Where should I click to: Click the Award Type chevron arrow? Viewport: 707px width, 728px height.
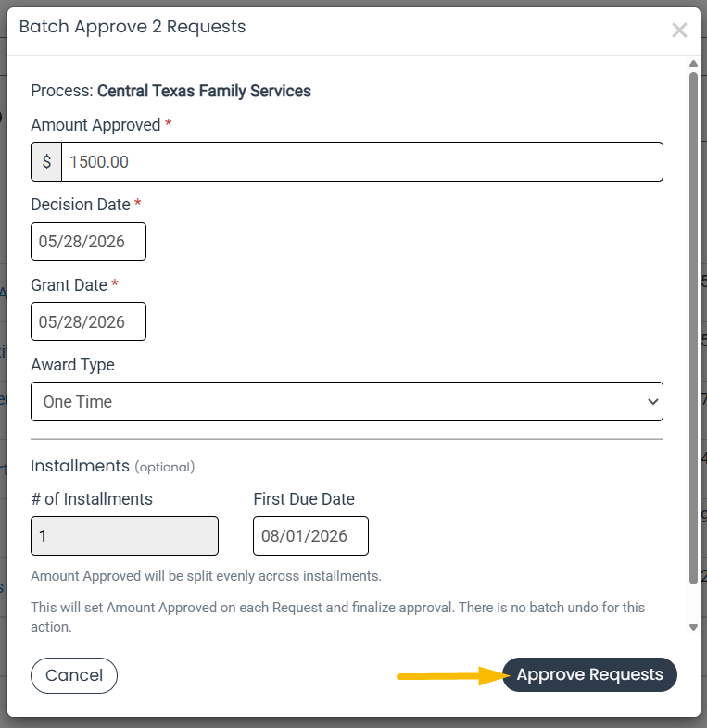click(652, 402)
